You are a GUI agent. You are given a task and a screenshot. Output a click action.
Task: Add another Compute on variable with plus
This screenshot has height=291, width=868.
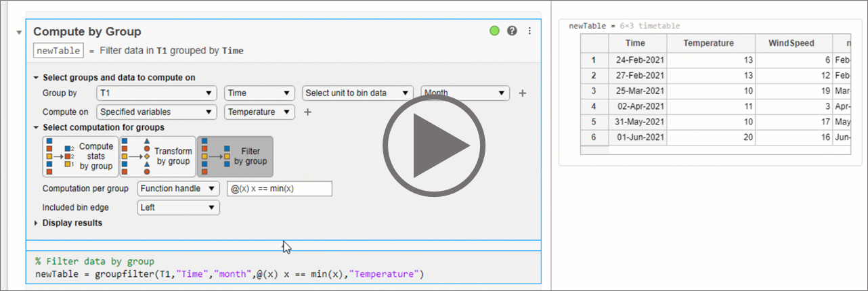pos(307,112)
